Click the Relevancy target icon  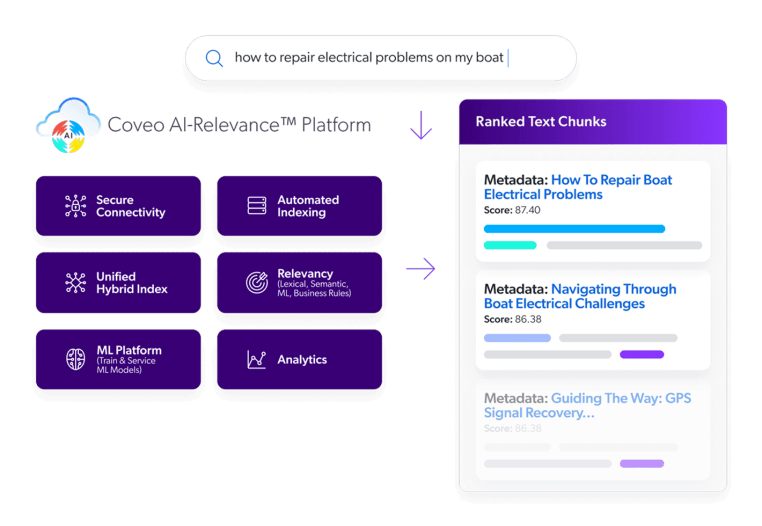tap(256, 283)
